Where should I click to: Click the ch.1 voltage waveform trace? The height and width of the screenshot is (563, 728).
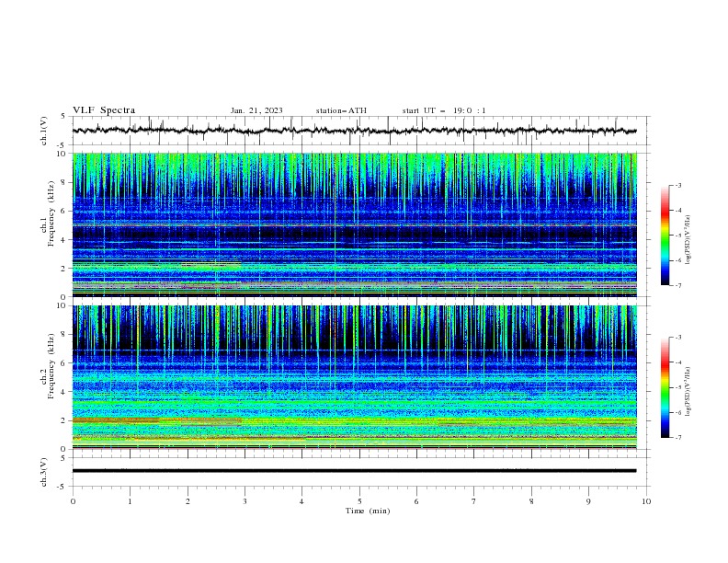pyautogui.click(x=354, y=131)
